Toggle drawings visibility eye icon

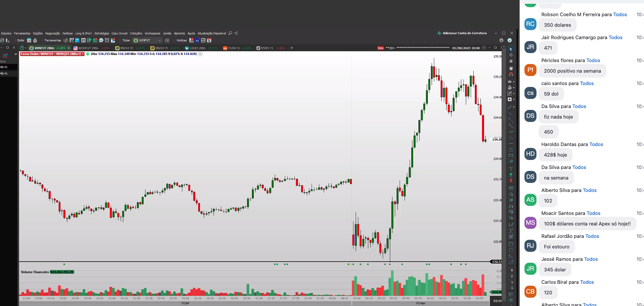click(509, 82)
